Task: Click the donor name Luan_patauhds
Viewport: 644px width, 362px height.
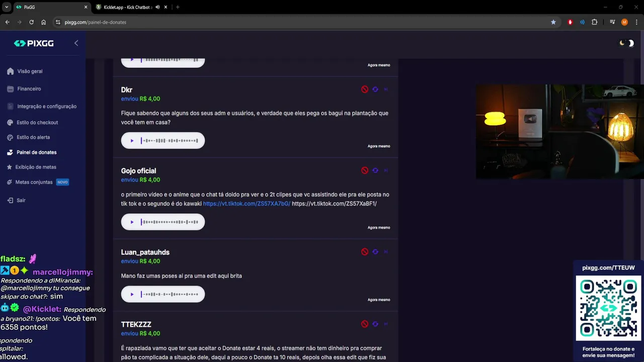Action: point(145,252)
